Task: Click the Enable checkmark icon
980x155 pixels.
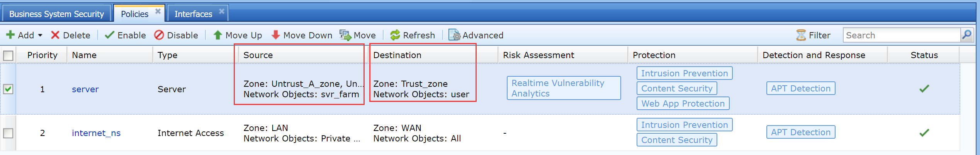Action: pos(110,35)
